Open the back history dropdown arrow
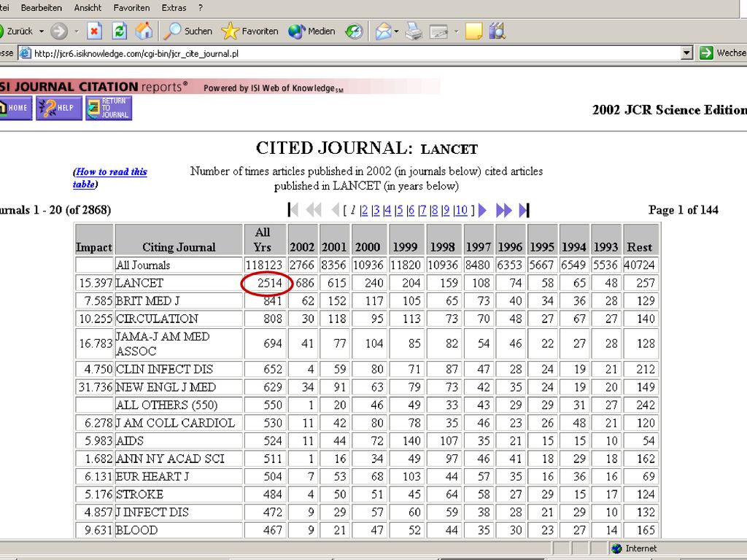The image size is (747, 560). 42,31
